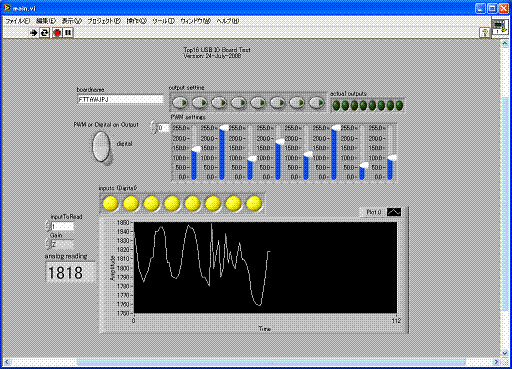The width and height of the screenshot is (512, 369).
Task: Toggle the fifth output setting switch
Action: 258,103
